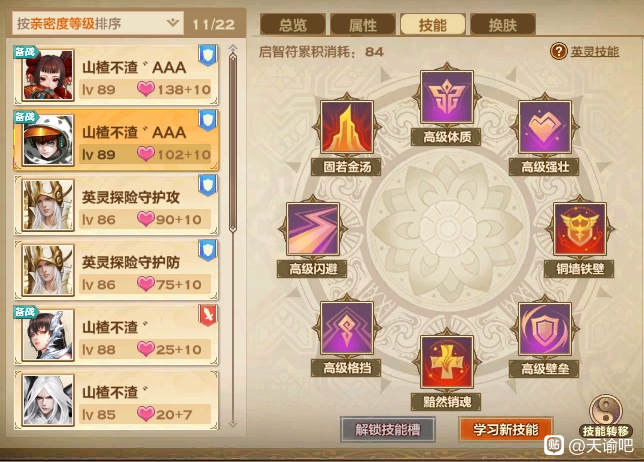Image resolution: width=644 pixels, height=462 pixels.
Task: Click the question mark help icon
Action: coord(559,51)
